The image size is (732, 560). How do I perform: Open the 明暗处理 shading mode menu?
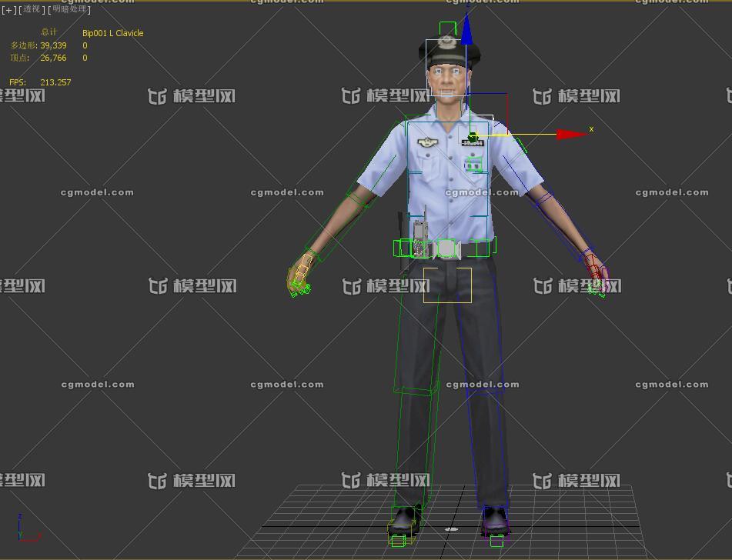coord(71,10)
